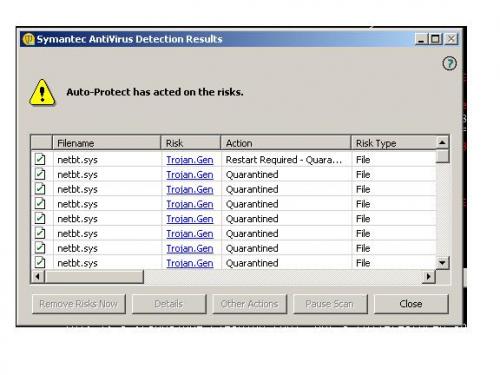Image resolution: width=500 pixels, height=375 pixels.
Task: Toggle checkbox on the Restart Required row
Action: (x=40, y=159)
